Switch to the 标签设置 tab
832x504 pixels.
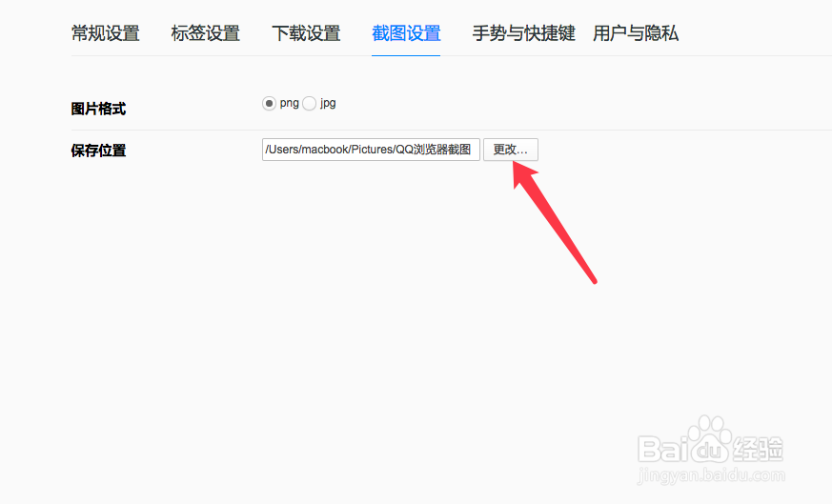pos(205,33)
